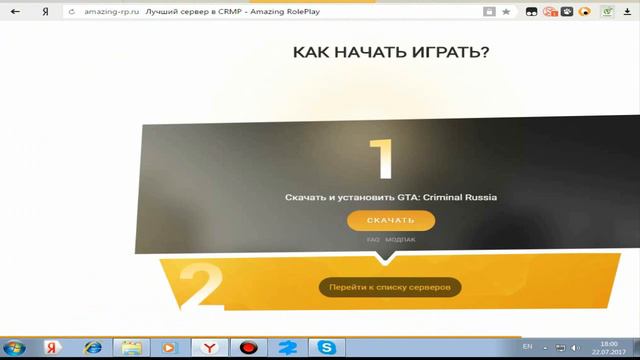
Task: Open Windows Explorer folder in taskbar
Action: pos(131,348)
